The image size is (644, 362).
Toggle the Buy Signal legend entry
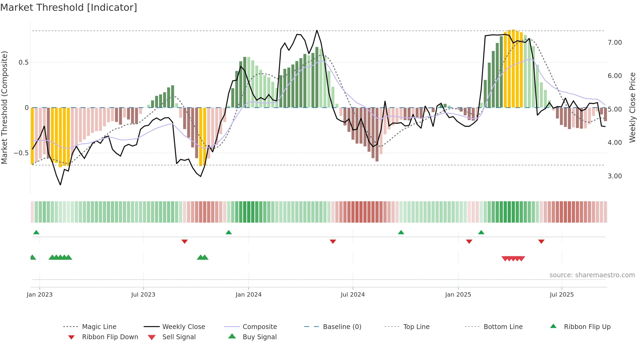[x=252, y=337]
